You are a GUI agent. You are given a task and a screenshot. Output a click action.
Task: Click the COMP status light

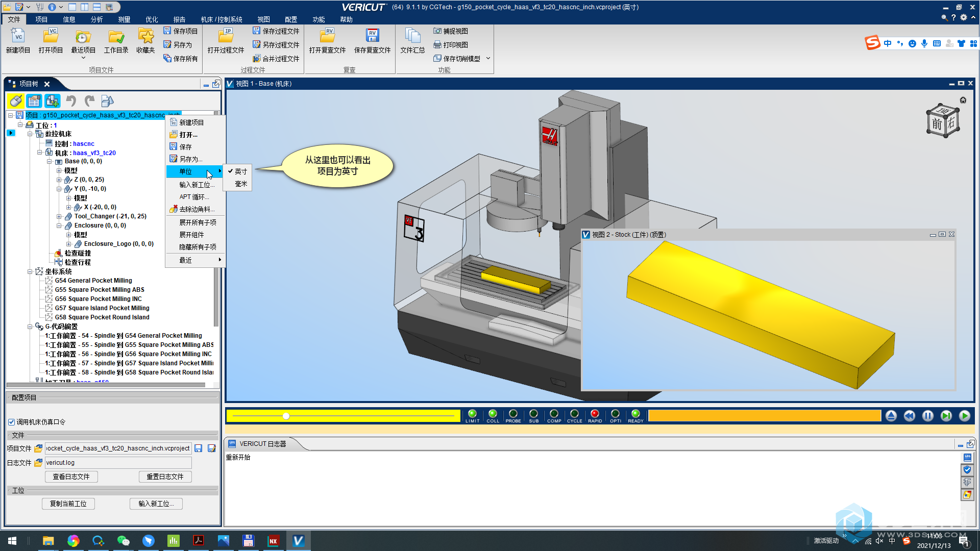(554, 414)
